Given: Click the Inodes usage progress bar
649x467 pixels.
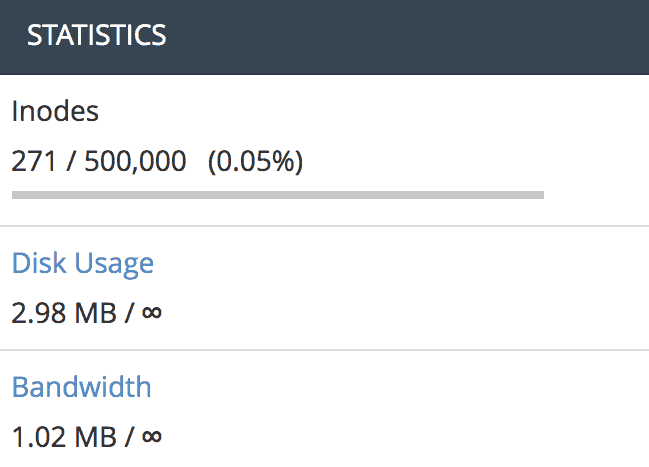Looking at the screenshot, I should tap(277, 194).
